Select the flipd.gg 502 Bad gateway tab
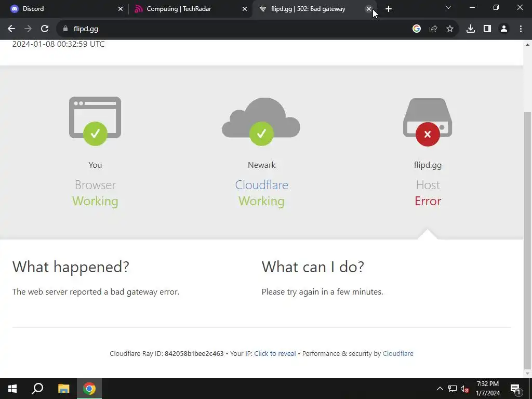Viewport: 532px width, 399px height. tap(314, 9)
